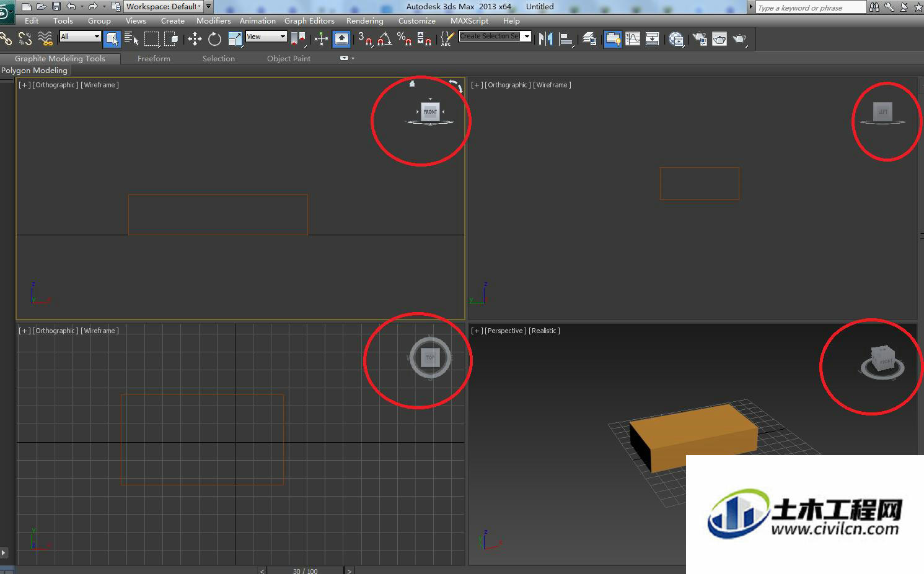The width and height of the screenshot is (924, 574).
Task: Click the binoculars search icon
Action: click(874, 7)
